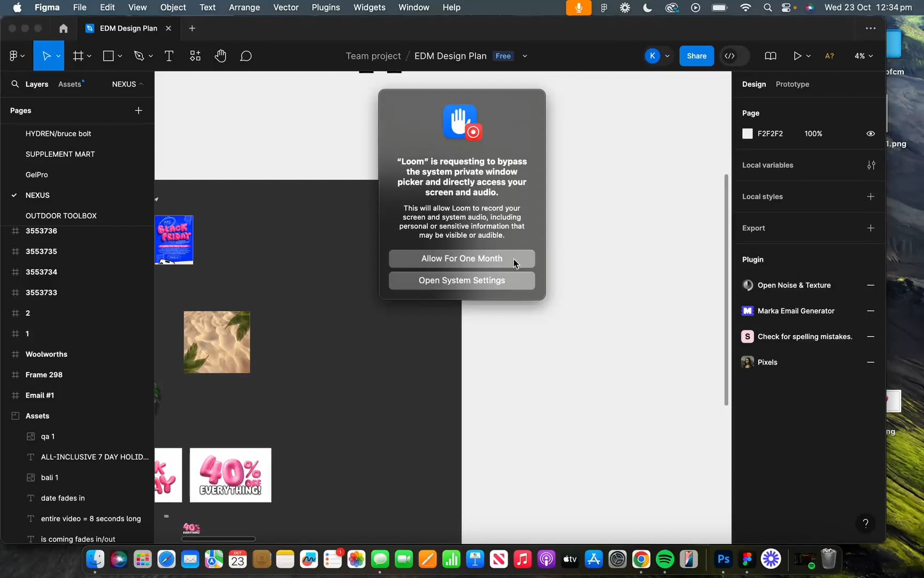Select the bali 1 image layer
This screenshot has width=924, height=578.
click(50, 477)
